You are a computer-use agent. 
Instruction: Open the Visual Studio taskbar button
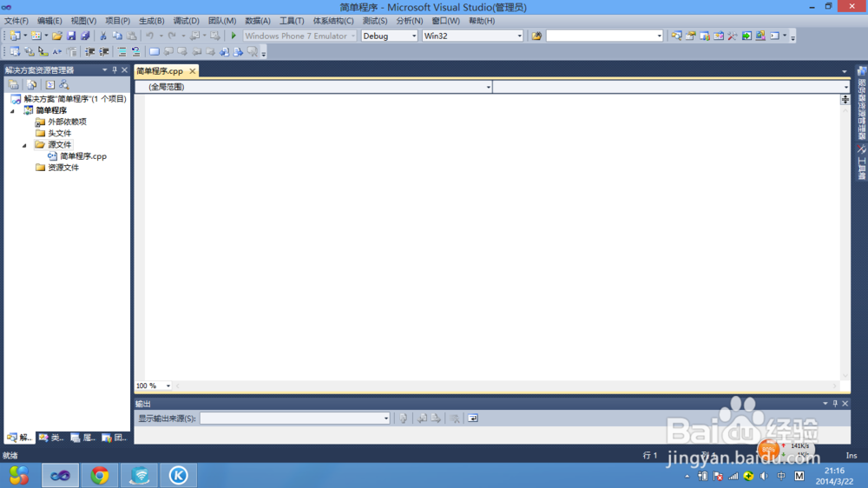coord(61,476)
